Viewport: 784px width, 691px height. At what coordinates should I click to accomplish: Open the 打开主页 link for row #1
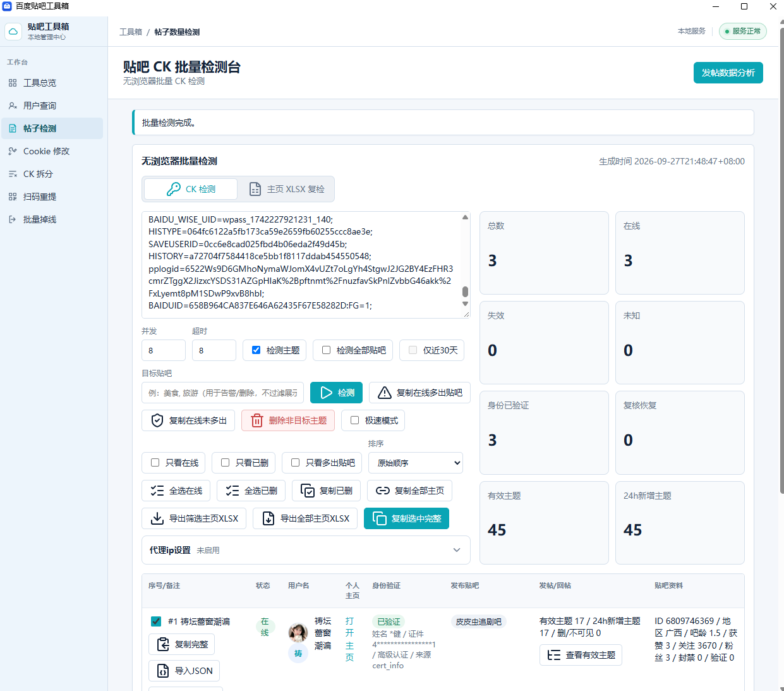tap(349, 639)
